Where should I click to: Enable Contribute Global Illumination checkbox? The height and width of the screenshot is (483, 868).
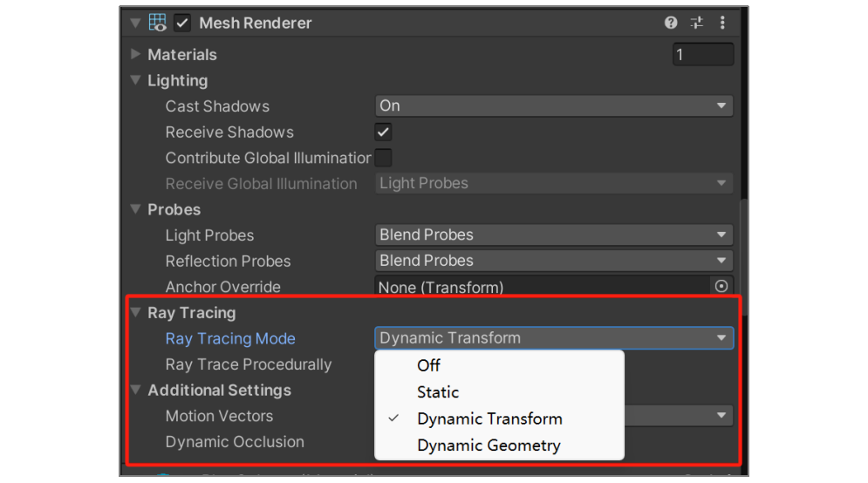click(383, 158)
